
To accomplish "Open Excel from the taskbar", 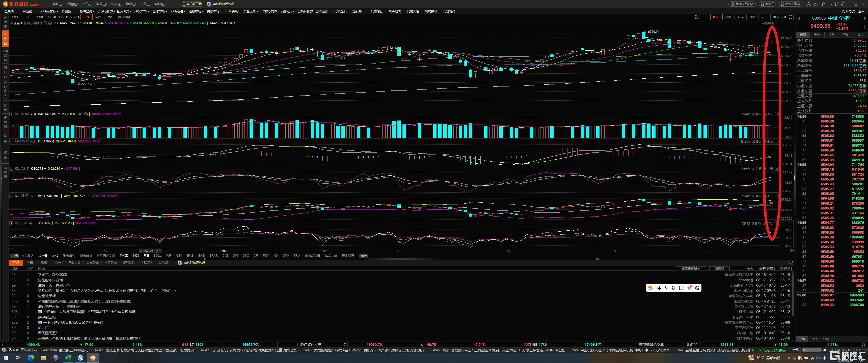I will pyautogui.click(x=68, y=358).
